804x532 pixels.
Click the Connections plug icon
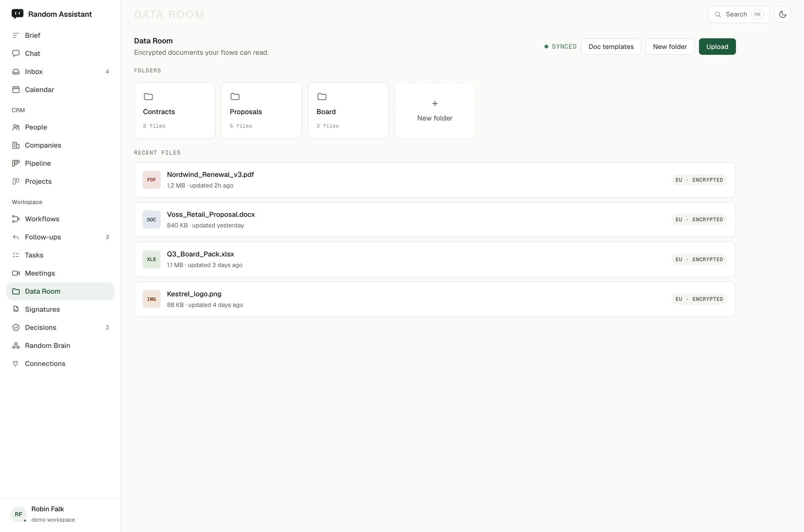point(16,364)
